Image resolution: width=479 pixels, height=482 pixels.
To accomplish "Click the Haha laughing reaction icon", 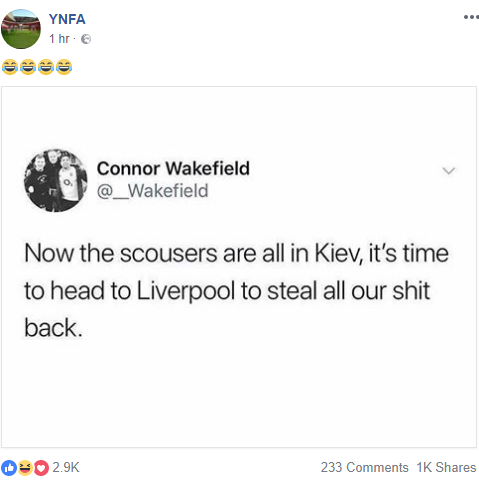I will (x=25, y=468).
